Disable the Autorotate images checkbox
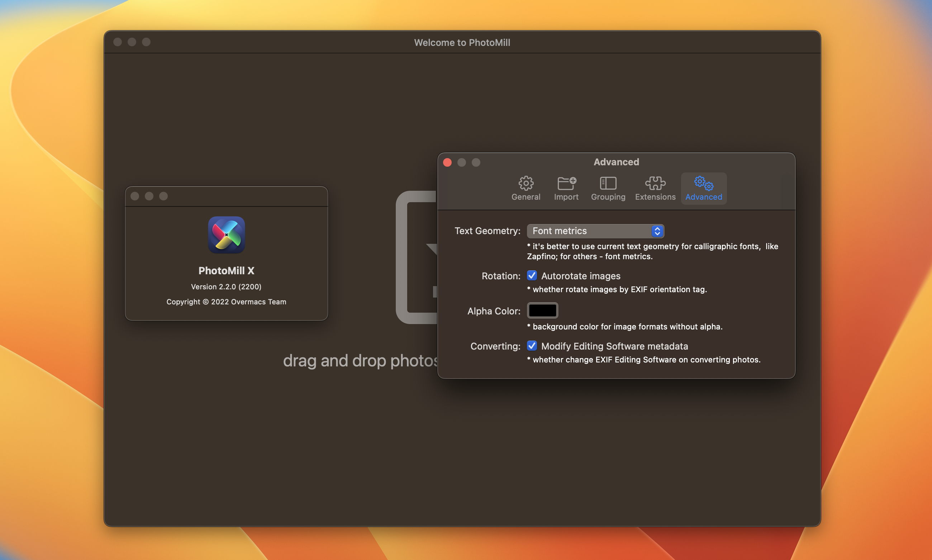Image resolution: width=932 pixels, height=560 pixels. pos(532,276)
